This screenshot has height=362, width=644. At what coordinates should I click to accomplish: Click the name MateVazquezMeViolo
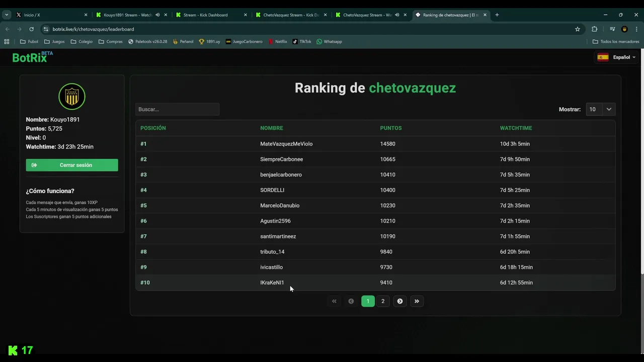coord(286,144)
